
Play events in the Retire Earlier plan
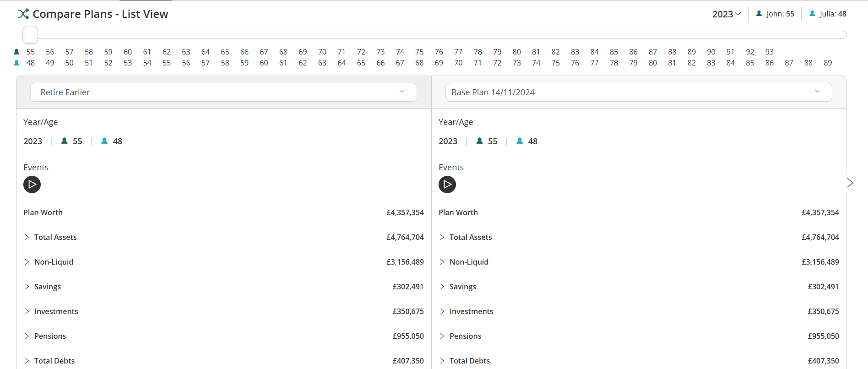tap(32, 184)
